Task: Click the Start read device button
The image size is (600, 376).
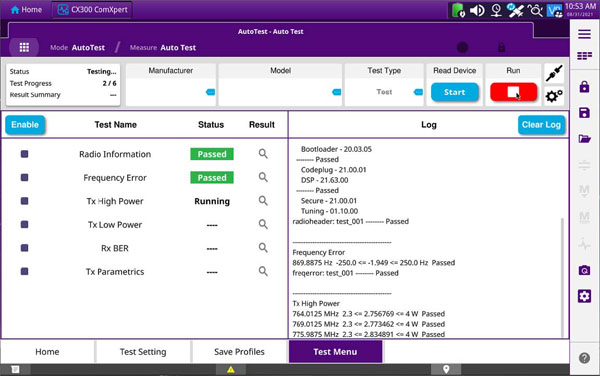Action: 455,92
